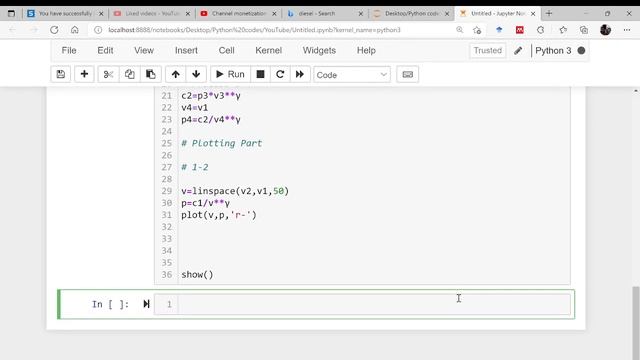Open the browser profile avatar
640x360 pixels.
(x=605, y=30)
